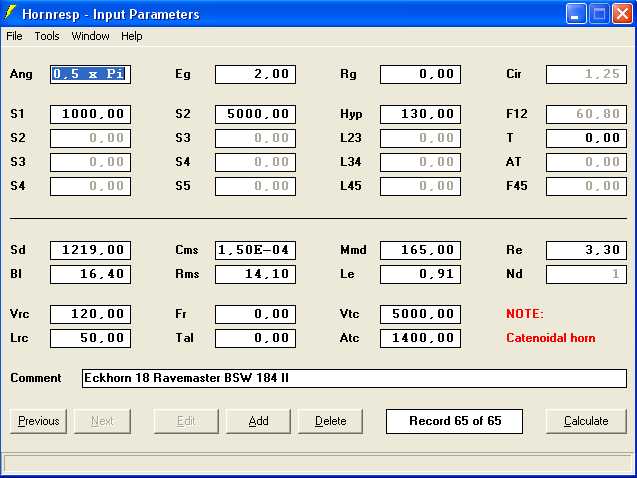This screenshot has width=637, height=478.
Task: Click the F45 value field
Action: pyautogui.click(x=586, y=186)
